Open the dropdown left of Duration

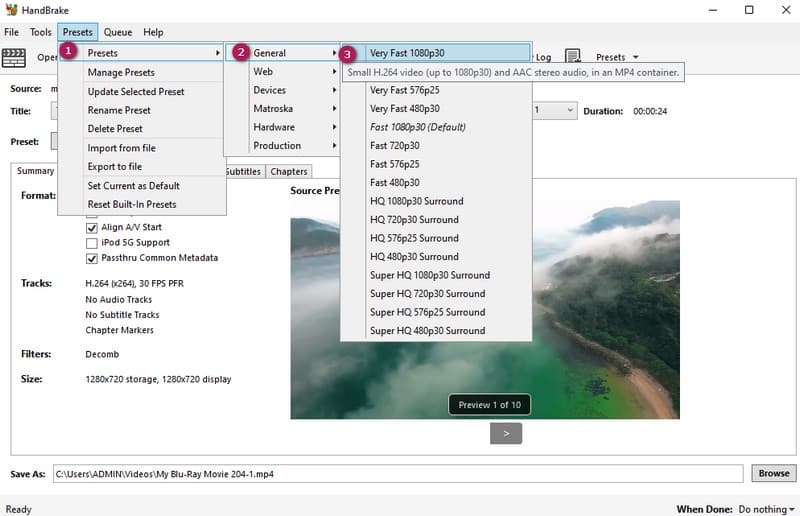click(x=554, y=110)
